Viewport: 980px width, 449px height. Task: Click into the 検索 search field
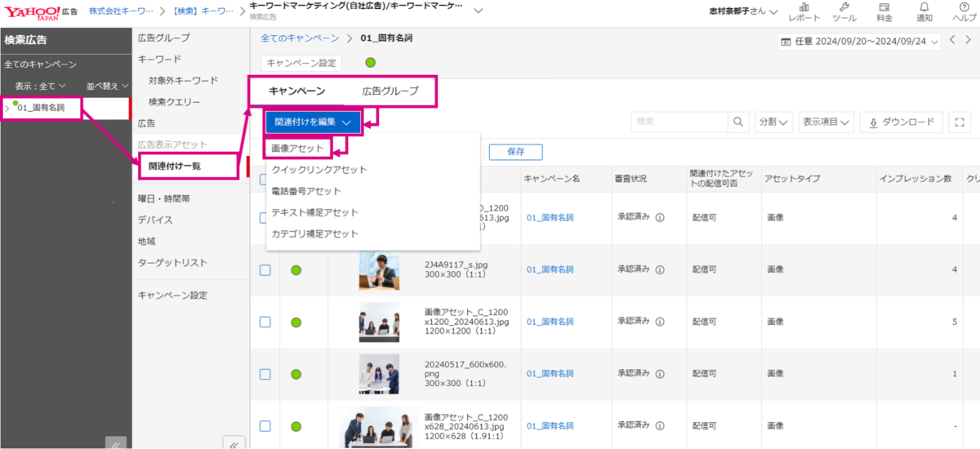point(679,122)
